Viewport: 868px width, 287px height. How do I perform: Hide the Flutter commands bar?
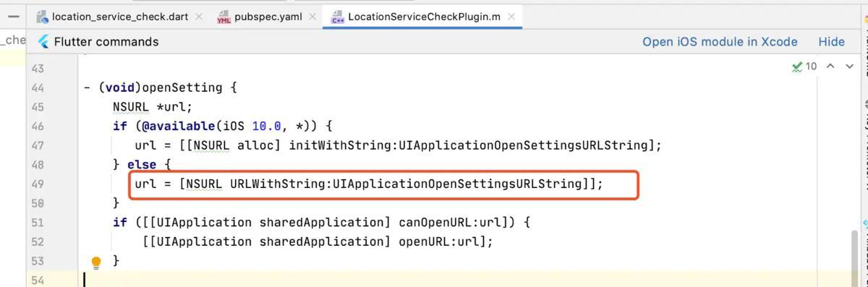coord(831,42)
